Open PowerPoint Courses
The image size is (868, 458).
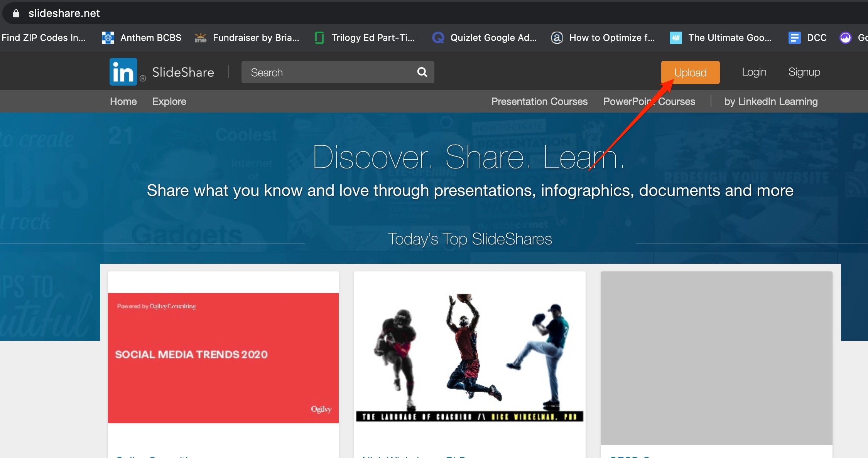tap(649, 101)
